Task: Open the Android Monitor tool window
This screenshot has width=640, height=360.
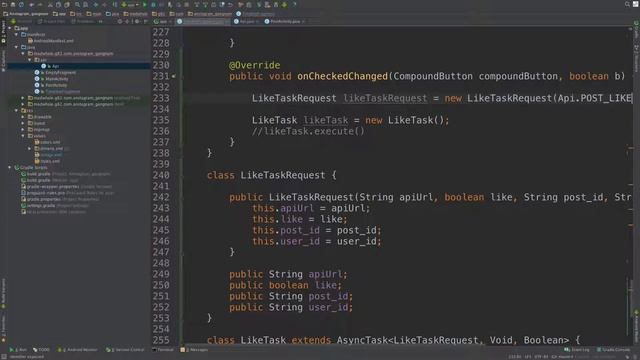Action: point(78,350)
